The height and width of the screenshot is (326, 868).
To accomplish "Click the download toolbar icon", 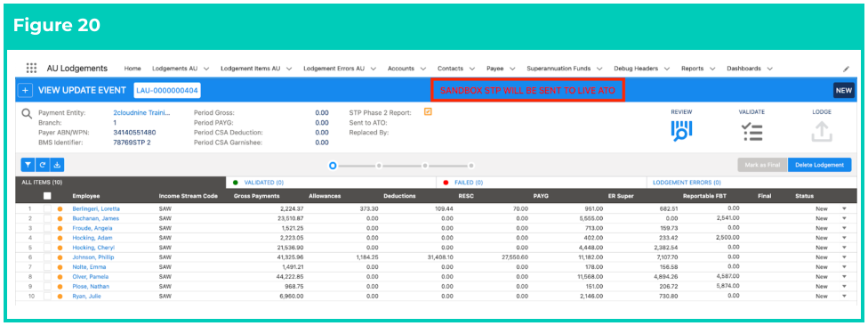I will pos(57,165).
